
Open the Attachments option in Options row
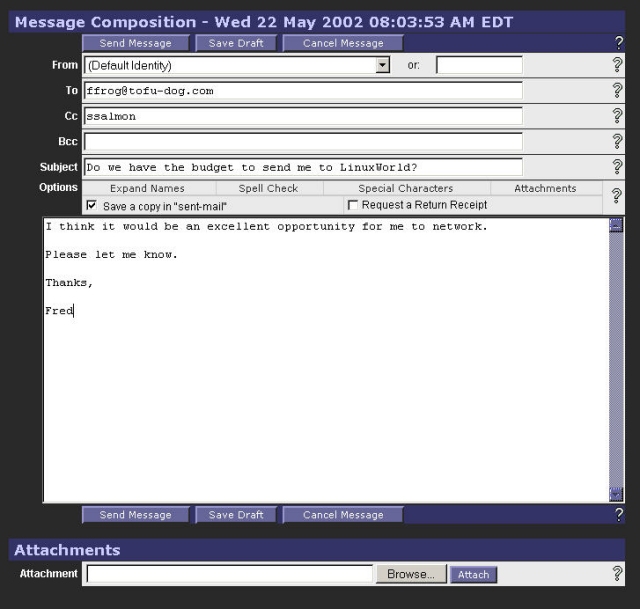click(x=545, y=188)
